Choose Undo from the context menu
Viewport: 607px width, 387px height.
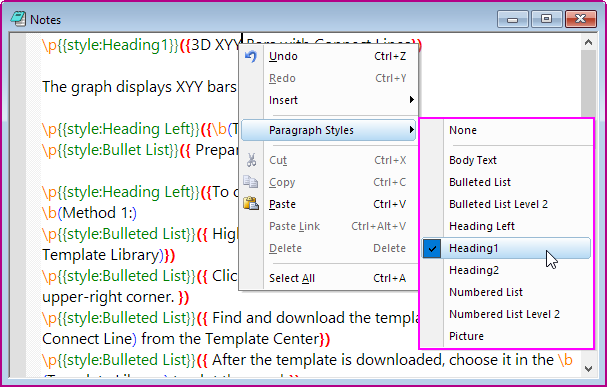(329, 57)
